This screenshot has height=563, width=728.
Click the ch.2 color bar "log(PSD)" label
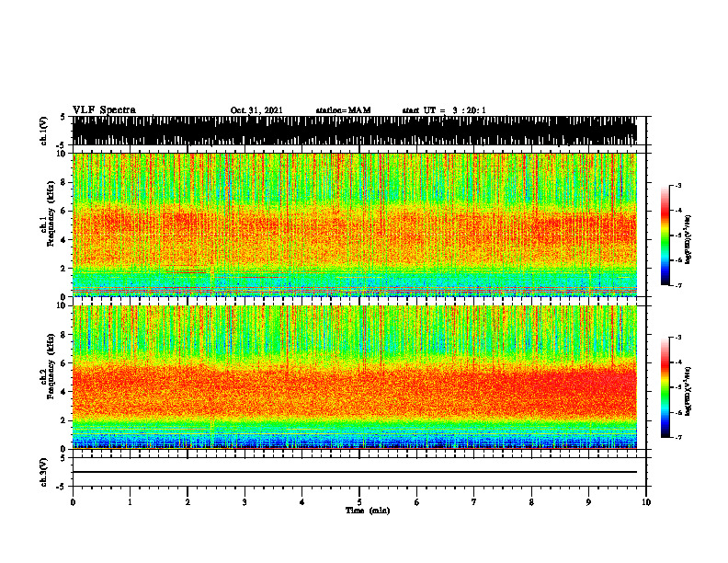coord(688,391)
